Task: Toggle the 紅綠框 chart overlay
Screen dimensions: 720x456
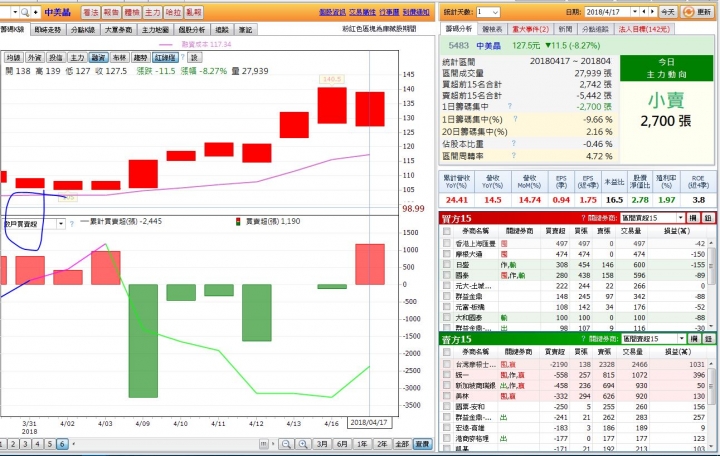Action: [165, 58]
